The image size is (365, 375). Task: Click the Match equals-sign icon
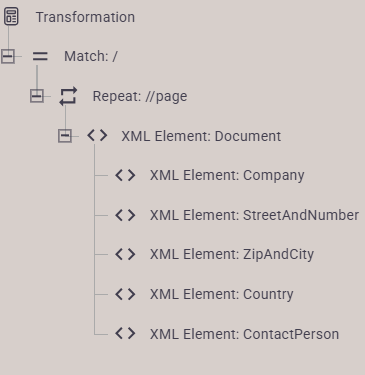coord(40,56)
